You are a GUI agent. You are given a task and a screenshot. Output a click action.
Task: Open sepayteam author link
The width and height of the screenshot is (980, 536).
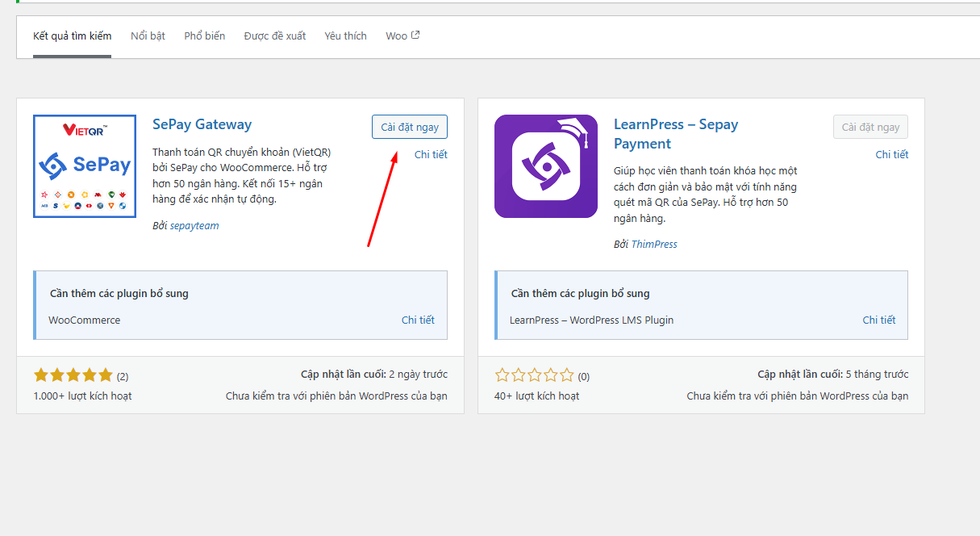tap(194, 226)
